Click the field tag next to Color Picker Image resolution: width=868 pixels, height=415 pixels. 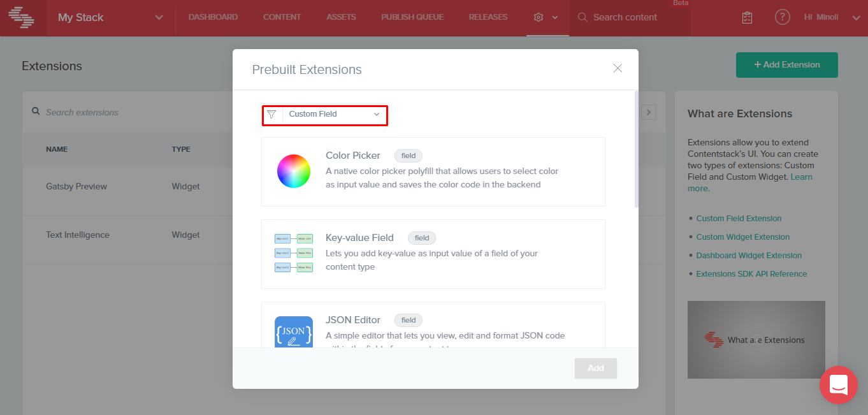click(409, 156)
